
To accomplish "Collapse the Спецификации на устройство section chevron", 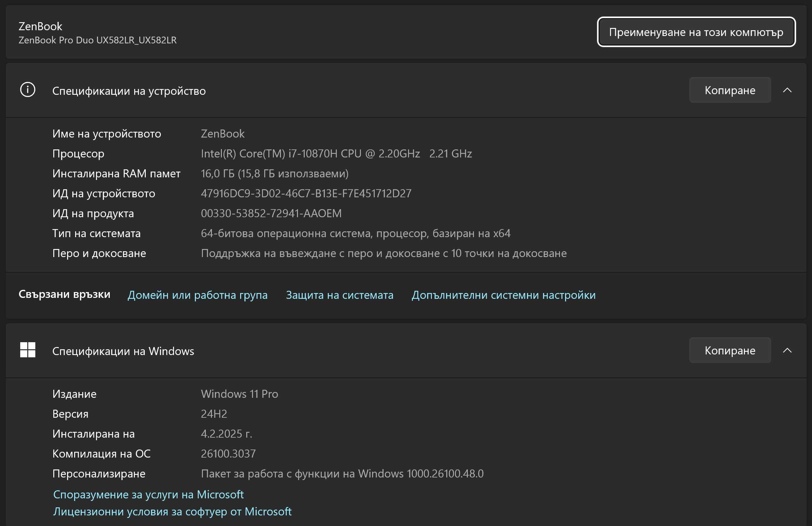I will 787,90.
